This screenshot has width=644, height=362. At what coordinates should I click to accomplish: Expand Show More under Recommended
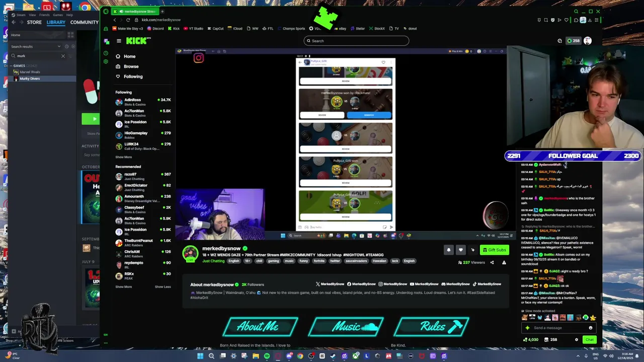click(123, 287)
